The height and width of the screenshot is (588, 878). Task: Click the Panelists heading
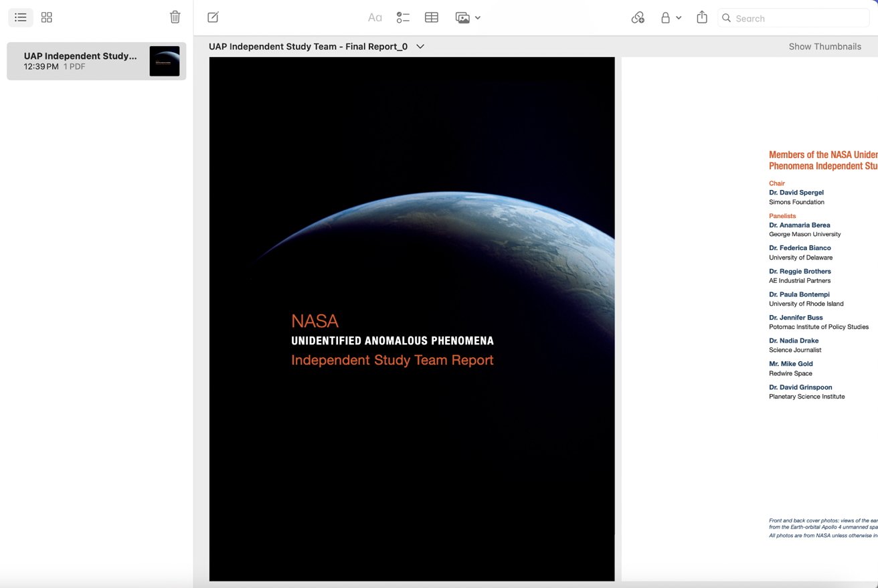(782, 216)
